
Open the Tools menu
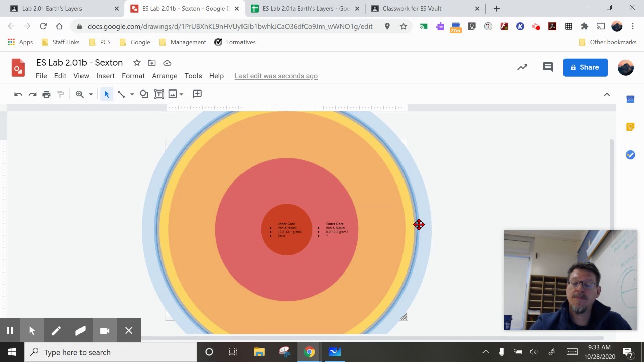coord(193,76)
